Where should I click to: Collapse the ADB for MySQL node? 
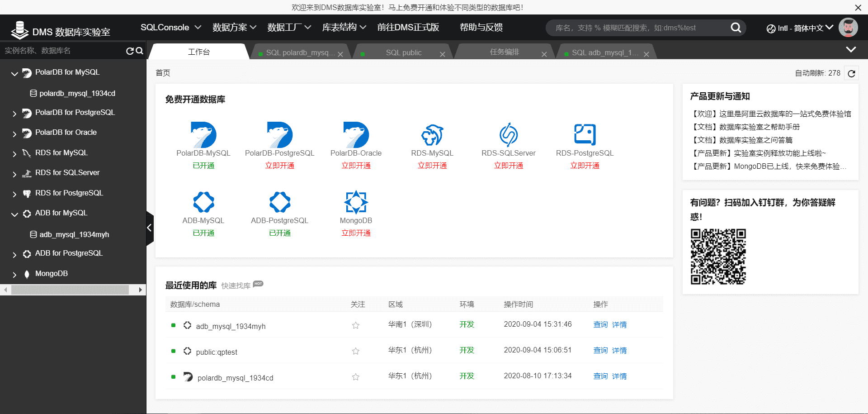(14, 214)
